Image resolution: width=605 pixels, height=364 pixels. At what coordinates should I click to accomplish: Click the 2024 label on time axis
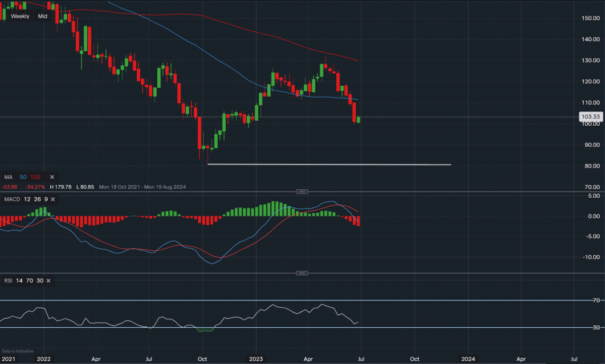(x=468, y=359)
